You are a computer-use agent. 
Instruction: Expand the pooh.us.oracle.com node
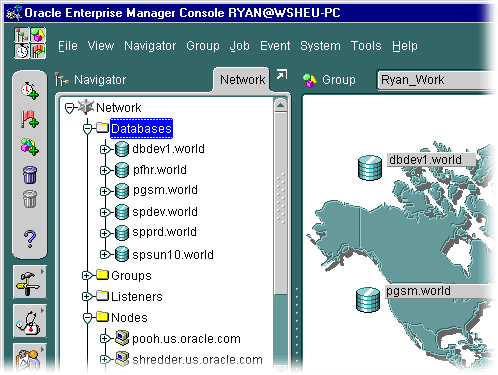click(105, 339)
